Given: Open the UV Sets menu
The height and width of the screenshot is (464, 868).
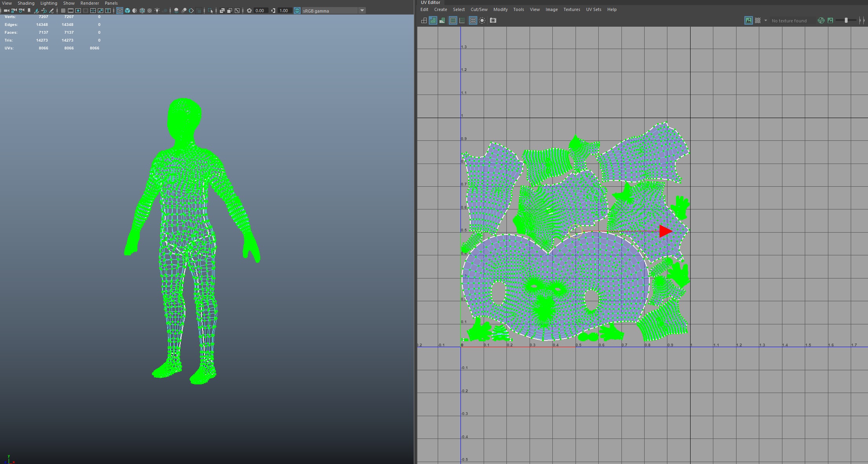Looking at the screenshot, I should [x=593, y=9].
